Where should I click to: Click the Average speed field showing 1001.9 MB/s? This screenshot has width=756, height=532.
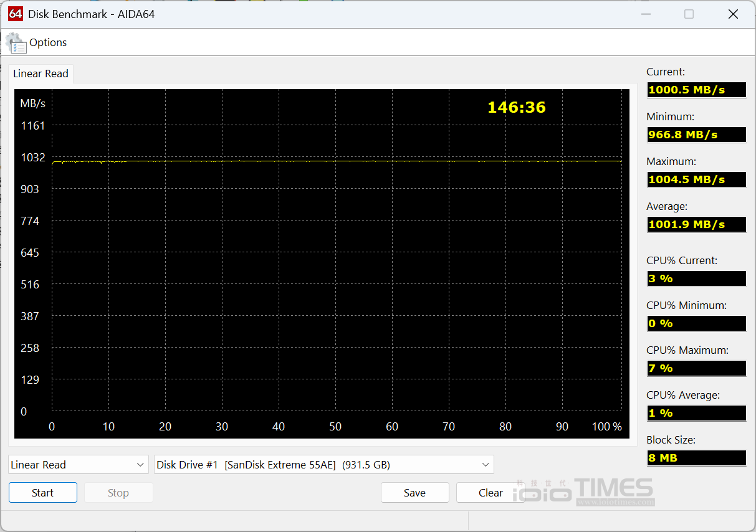[x=696, y=224]
